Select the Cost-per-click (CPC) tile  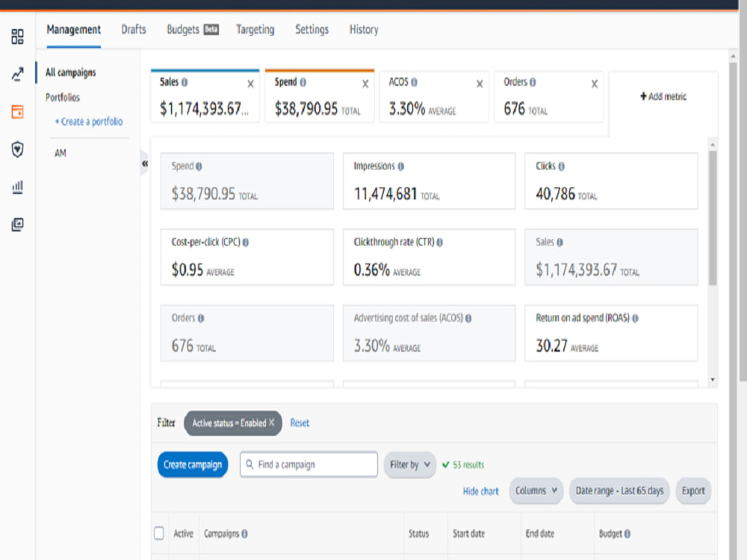[x=247, y=257]
